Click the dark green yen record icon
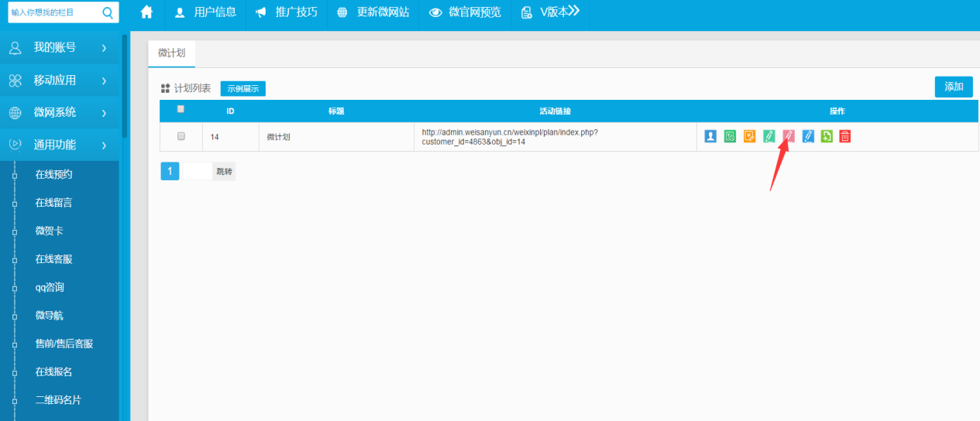Screen dimensions: 980x421 pos(730,136)
